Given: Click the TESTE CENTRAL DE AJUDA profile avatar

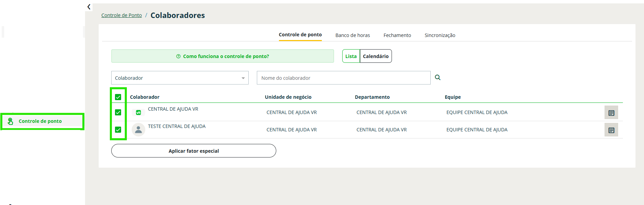Looking at the screenshot, I should (138, 130).
